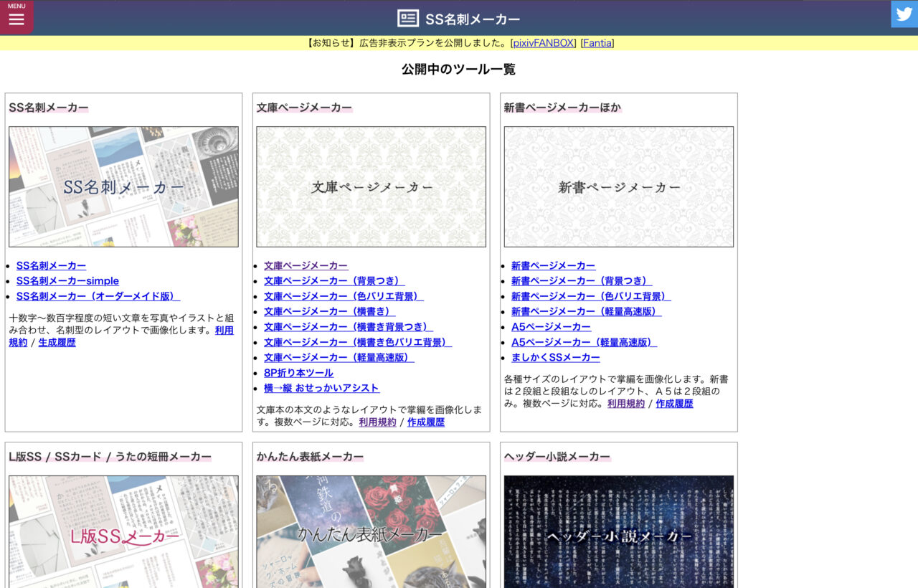Select the 8P折り本ツール link
Screen dimensions: 918x588
point(297,373)
